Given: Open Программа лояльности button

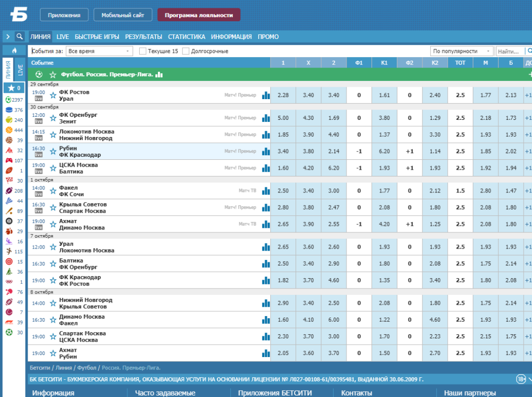Looking at the screenshot, I should [199, 15].
